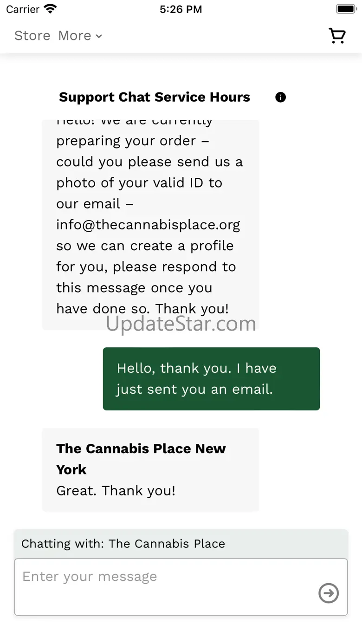Tap the 'Chatting with: The Cannabis Place' bar

[181, 544]
